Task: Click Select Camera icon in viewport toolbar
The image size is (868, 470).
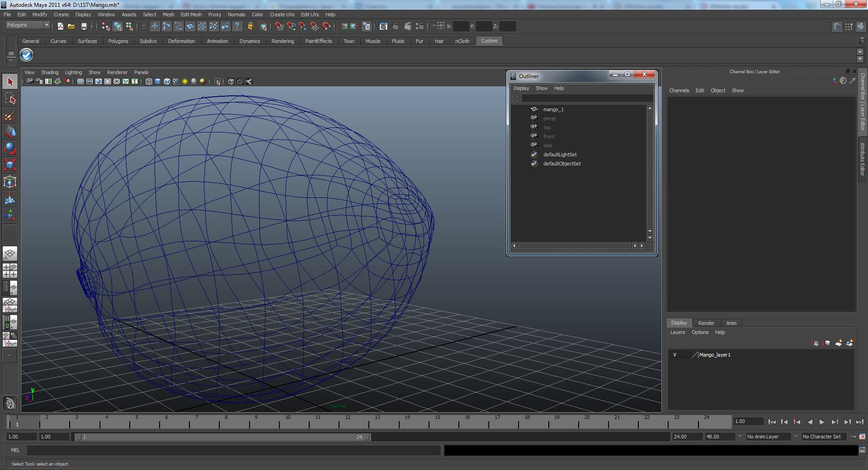Action: click(30, 81)
